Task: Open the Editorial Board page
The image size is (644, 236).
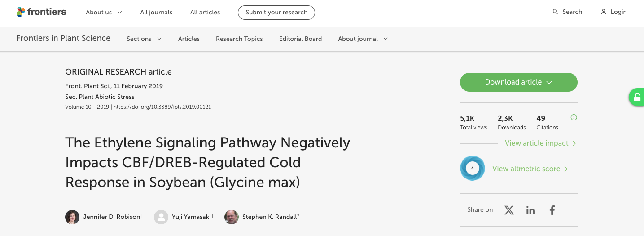Action: pos(300,39)
